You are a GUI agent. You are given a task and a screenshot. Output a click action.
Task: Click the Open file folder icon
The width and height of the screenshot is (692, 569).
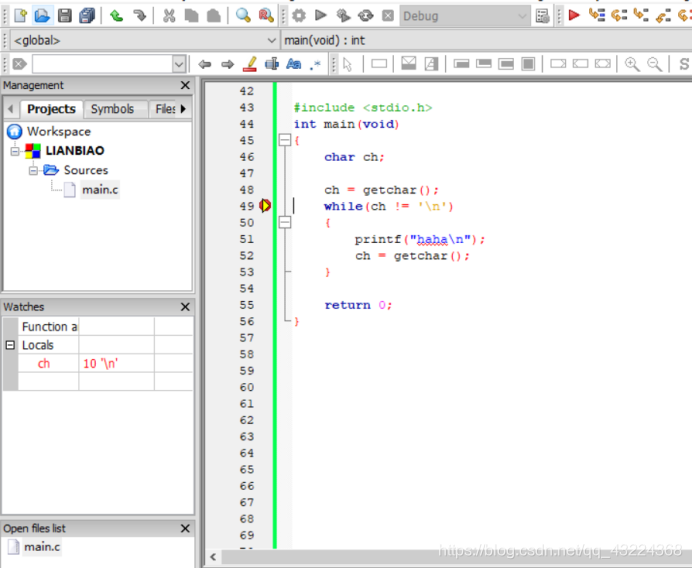[x=42, y=16]
